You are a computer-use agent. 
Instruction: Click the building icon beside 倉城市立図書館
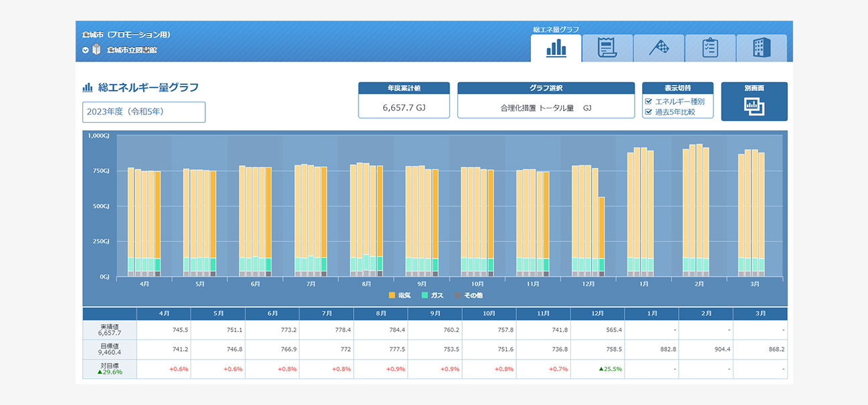pyautogui.click(x=97, y=49)
